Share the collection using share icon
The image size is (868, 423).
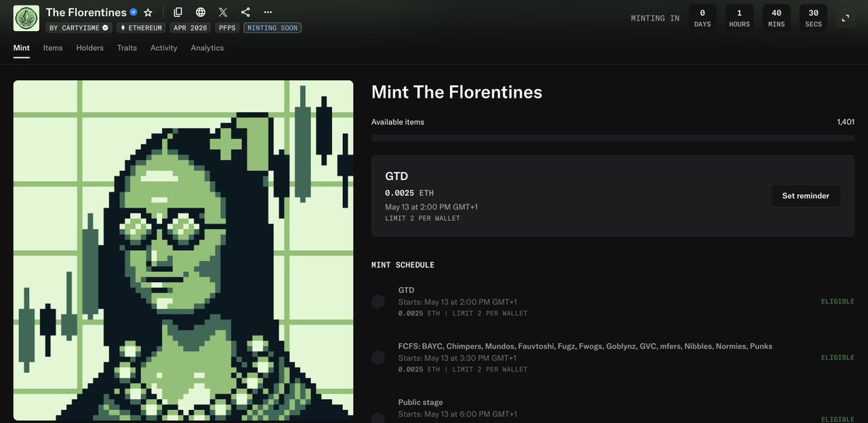[245, 12]
